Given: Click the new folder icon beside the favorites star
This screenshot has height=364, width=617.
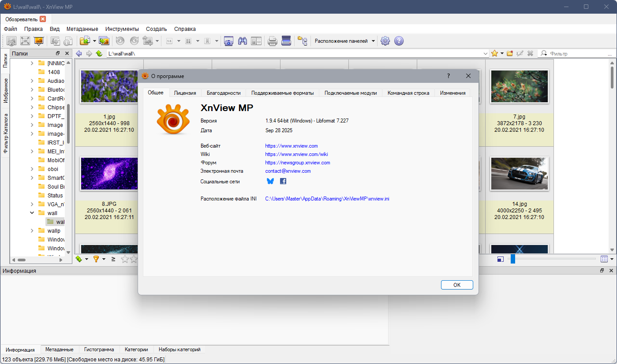Looking at the screenshot, I should point(510,53).
